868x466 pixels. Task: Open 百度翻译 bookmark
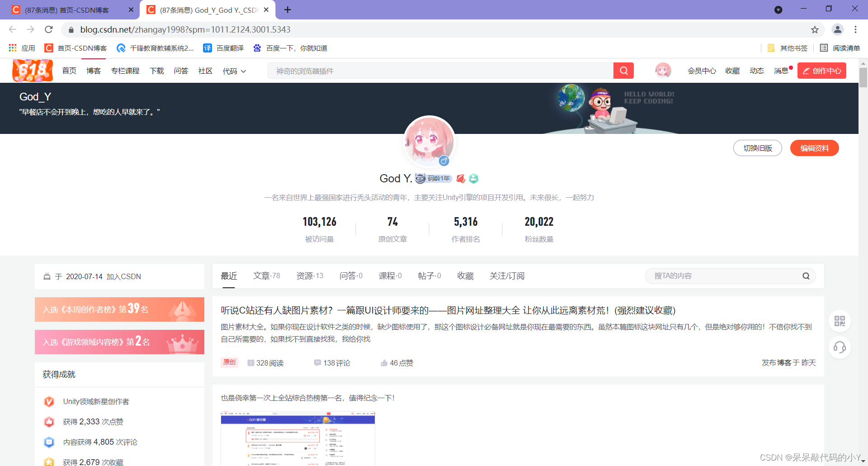click(223, 48)
